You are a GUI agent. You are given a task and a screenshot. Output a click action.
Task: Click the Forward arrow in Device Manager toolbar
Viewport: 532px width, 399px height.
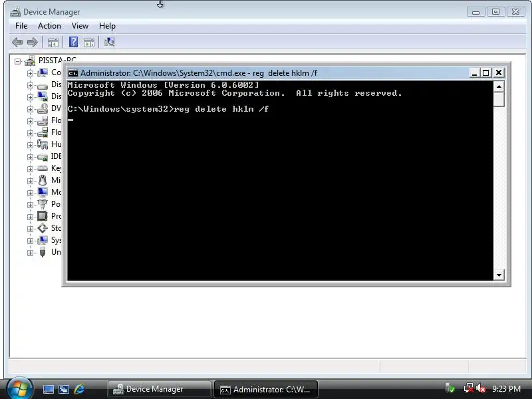pyautogui.click(x=32, y=43)
